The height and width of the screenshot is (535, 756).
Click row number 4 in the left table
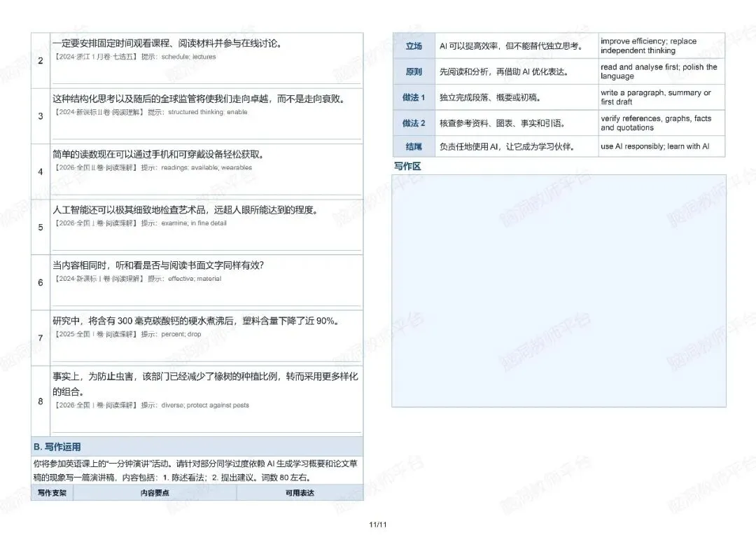click(x=41, y=172)
